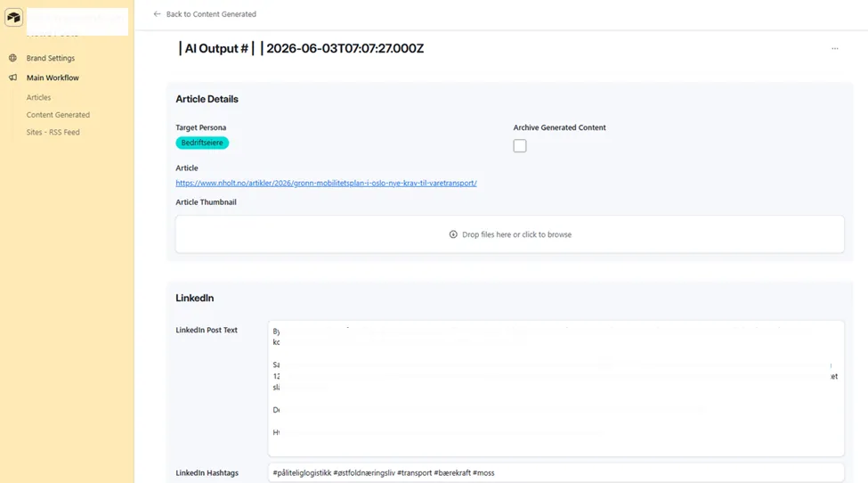Click the Article Details heading
This screenshot has width=868, height=483.
tap(207, 99)
